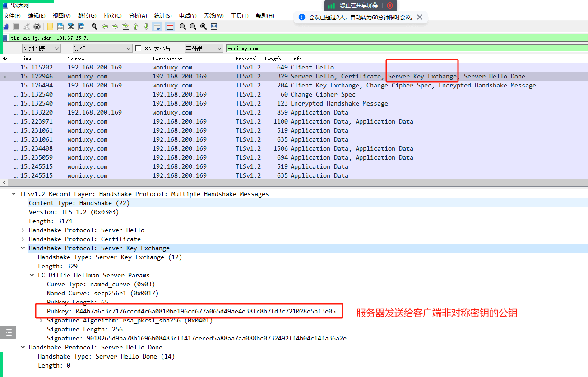588x377 pixels.
Task: Select the Client Key Exchange packet row
Action: [x=294, y=85]
